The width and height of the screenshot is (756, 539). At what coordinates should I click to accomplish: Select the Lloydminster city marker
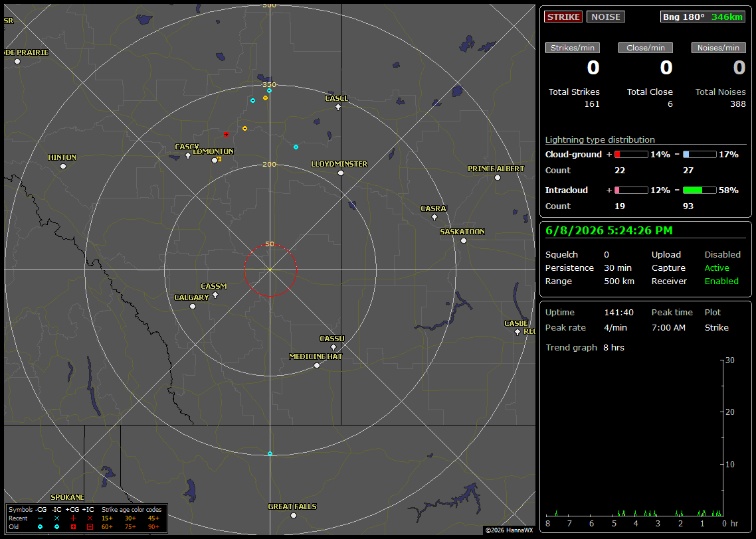click(x=340, y=173)
